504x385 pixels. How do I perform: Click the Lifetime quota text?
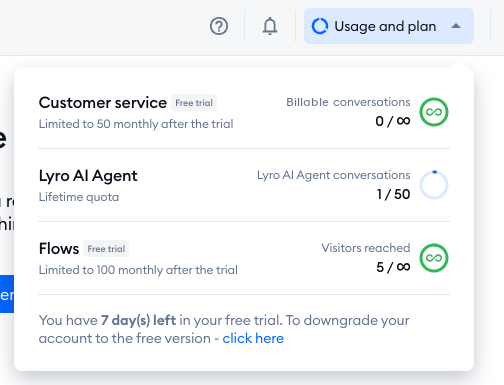[x=79, y=197]
